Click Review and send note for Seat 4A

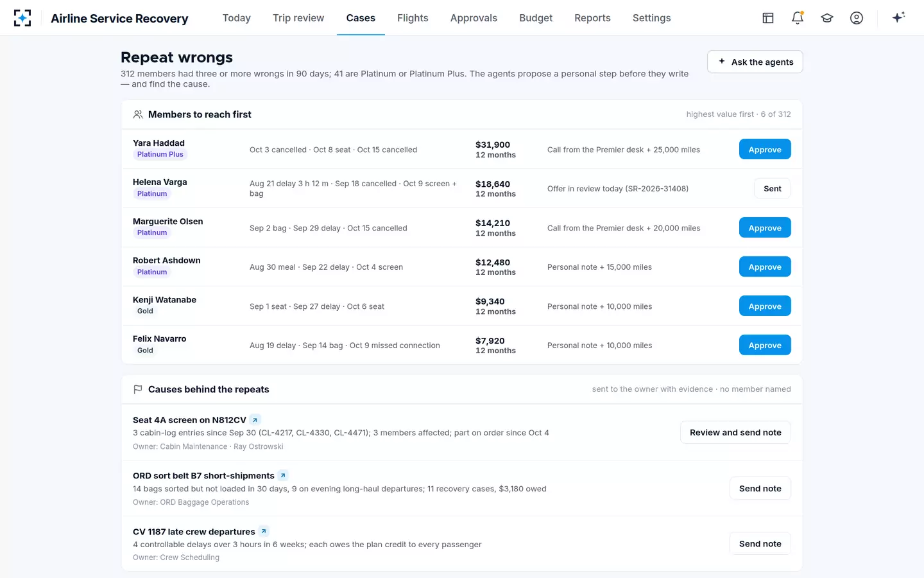735,433
